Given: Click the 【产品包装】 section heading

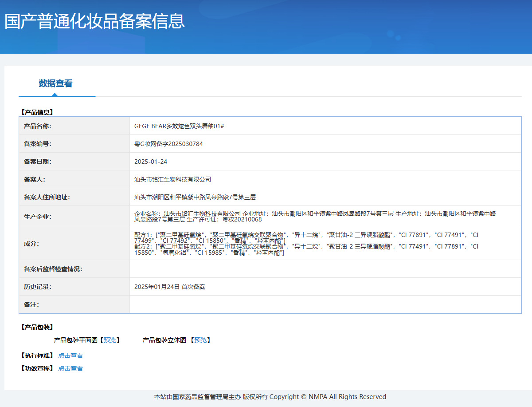Looking at the screenshot, I should [x=37, y=327].
